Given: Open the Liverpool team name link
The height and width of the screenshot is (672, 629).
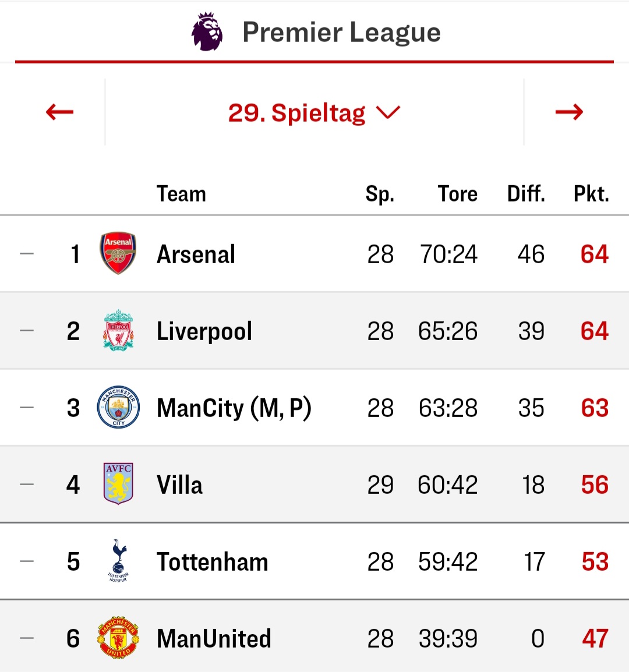Looking at the screenshot, I should click(x=204, y=331).
